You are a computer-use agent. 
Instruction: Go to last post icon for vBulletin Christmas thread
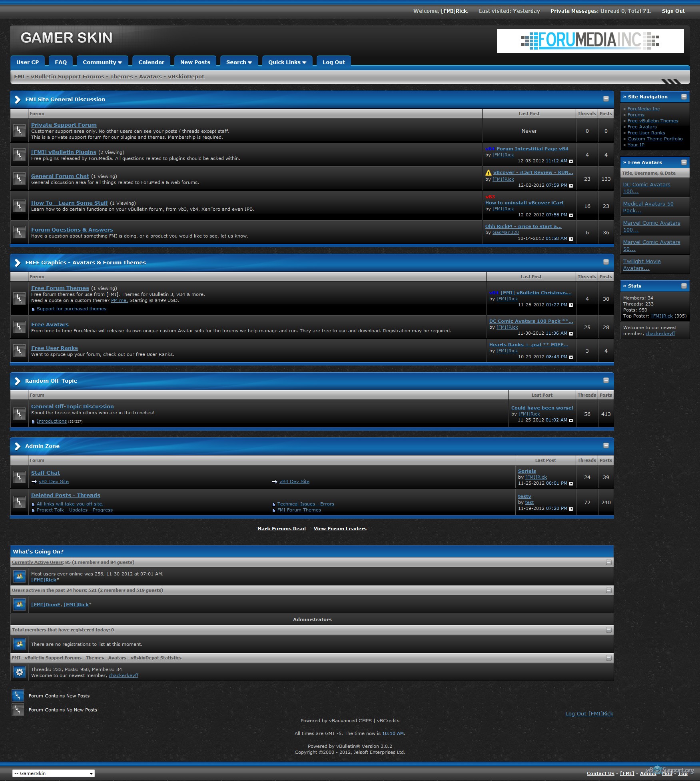(x=571, y=305)
